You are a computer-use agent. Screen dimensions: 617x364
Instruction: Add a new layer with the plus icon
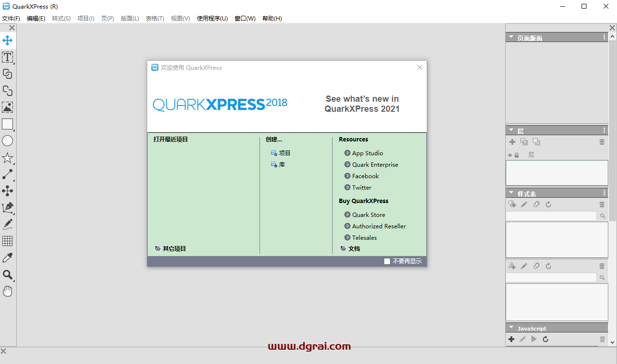click(x=512, y=142)
